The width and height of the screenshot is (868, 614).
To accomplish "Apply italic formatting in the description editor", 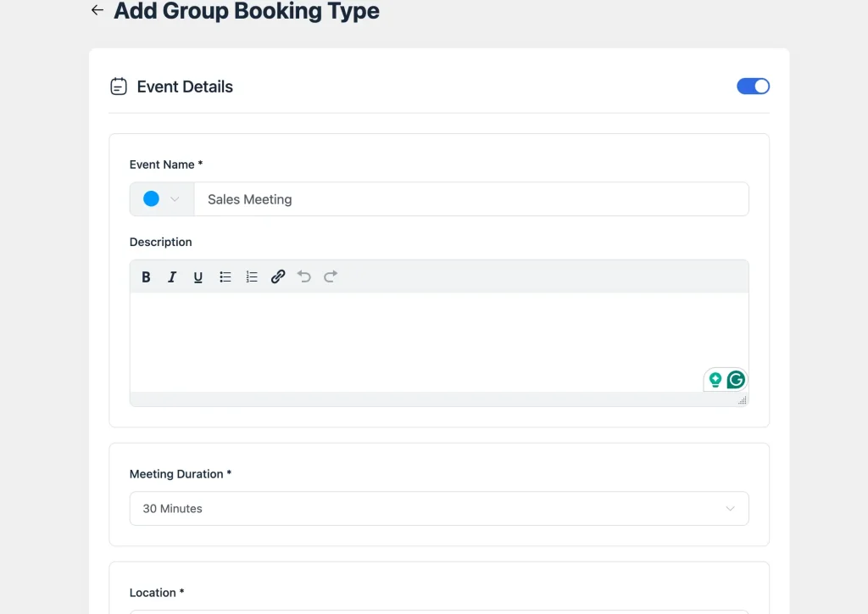I will pos(172,276).
